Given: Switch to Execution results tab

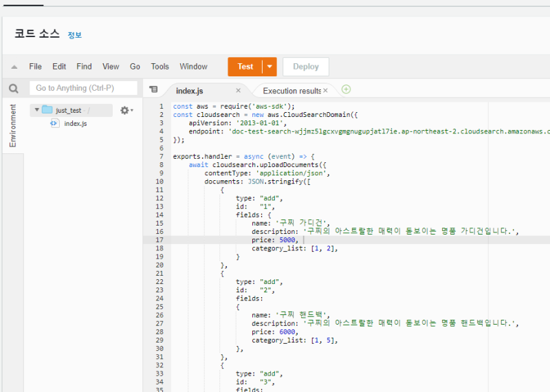Looking at the screenshot, I should [x=291, y=91].
